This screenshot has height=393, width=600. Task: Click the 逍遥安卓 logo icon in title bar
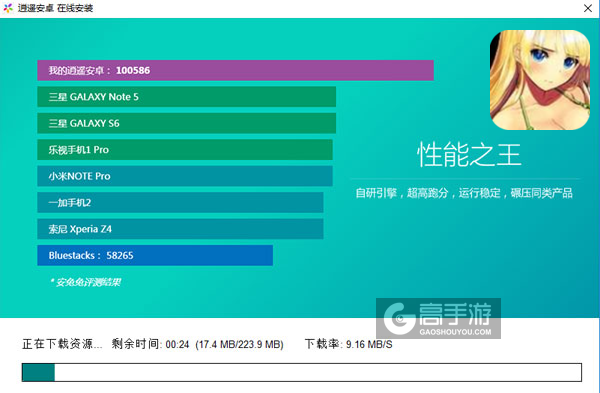point(8,8)
